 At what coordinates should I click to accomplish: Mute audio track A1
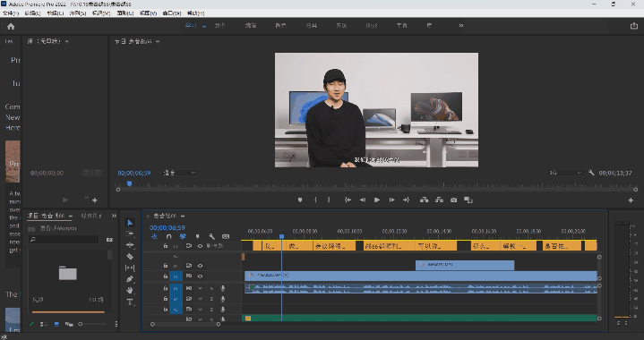pyautogui.click(x=200, y=288)
